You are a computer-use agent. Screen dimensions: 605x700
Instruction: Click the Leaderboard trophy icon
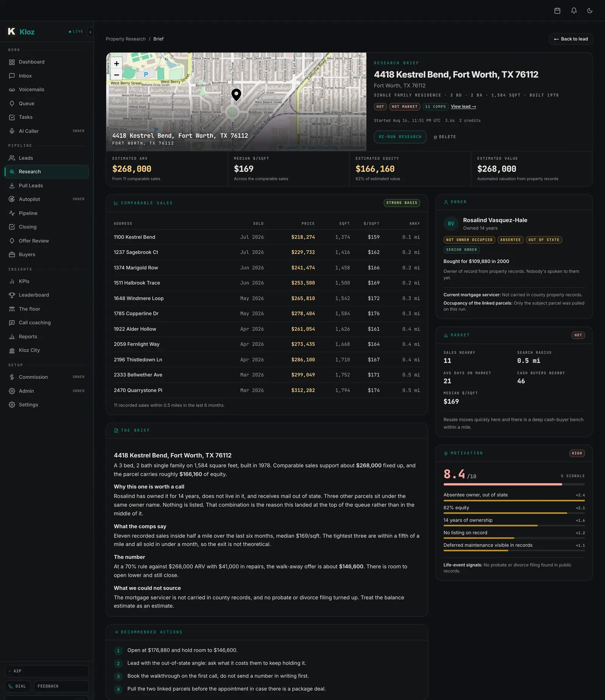pos(12,295)
